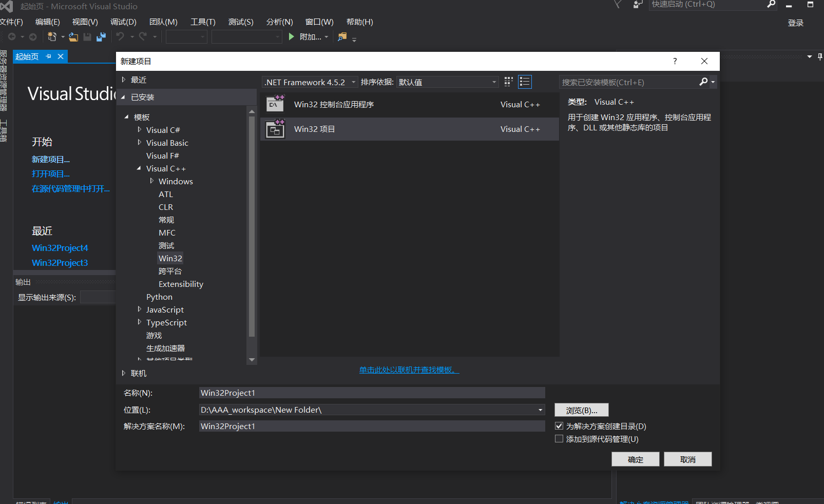Image resolution: width=824 pixels, height=504 pixels.
Task: Click the Win32 Console Application template icon
Action: (x=275, y=104)
